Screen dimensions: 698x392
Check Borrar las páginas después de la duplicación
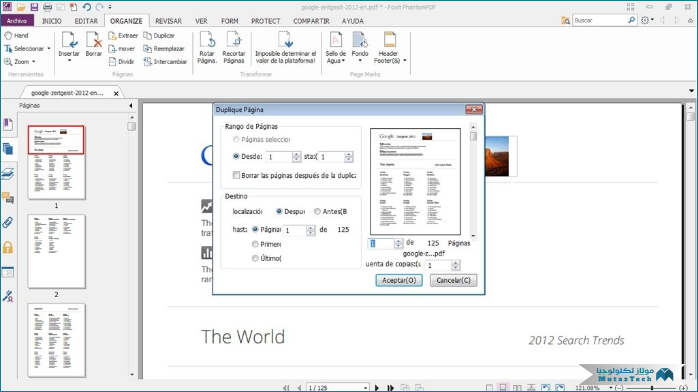[x=236, y=175]
